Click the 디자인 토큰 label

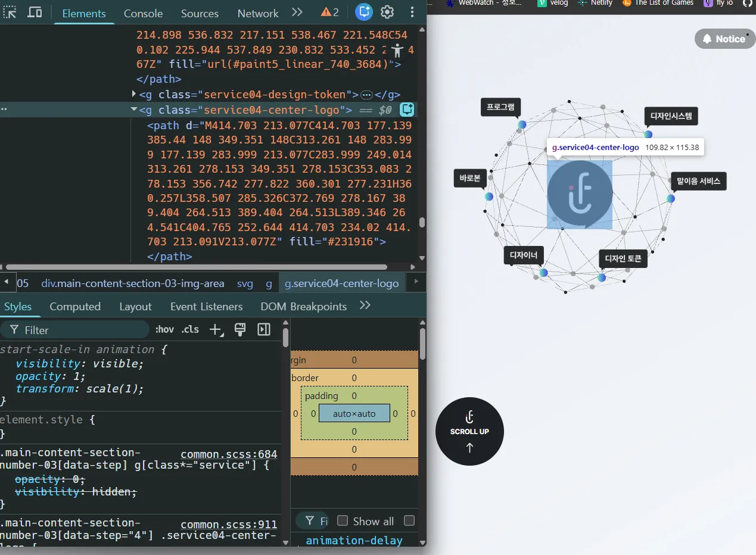click(x=623, y=258)
